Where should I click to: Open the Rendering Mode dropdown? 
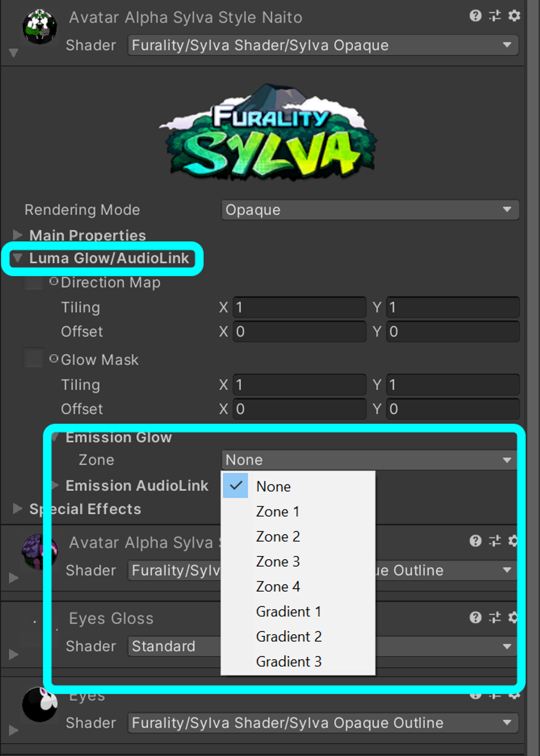point(370,210)
